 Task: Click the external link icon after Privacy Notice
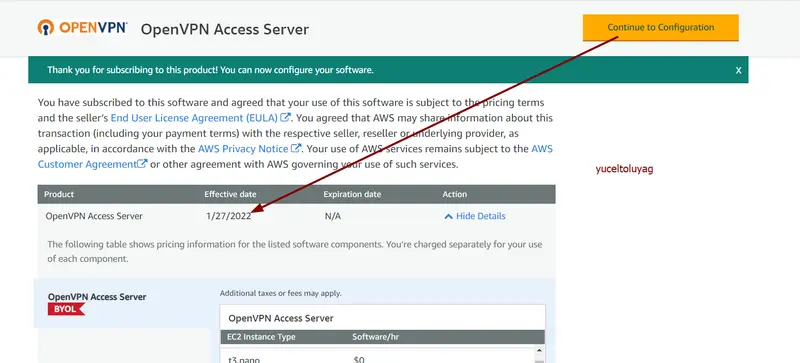tap(296, 149)
